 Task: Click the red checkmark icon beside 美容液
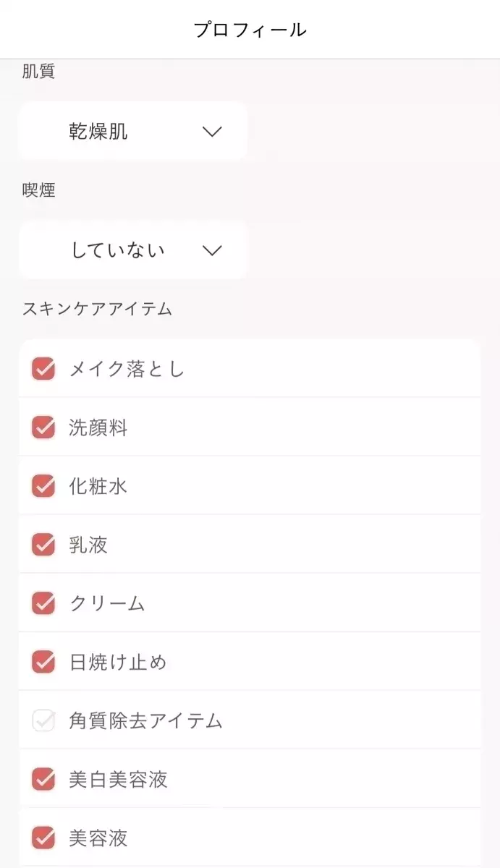click(43, 838)
